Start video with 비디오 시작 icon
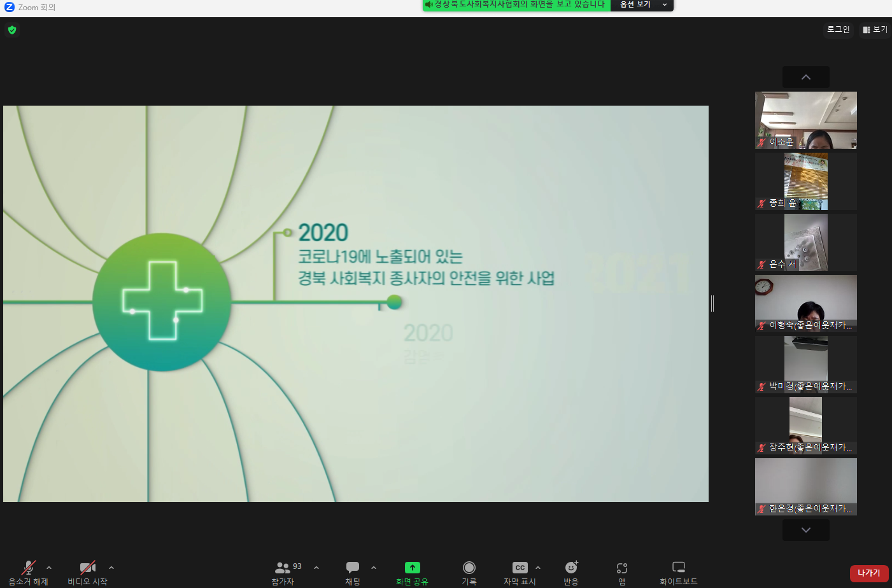This screenshot has width=892, height=588. coord(88,568)
